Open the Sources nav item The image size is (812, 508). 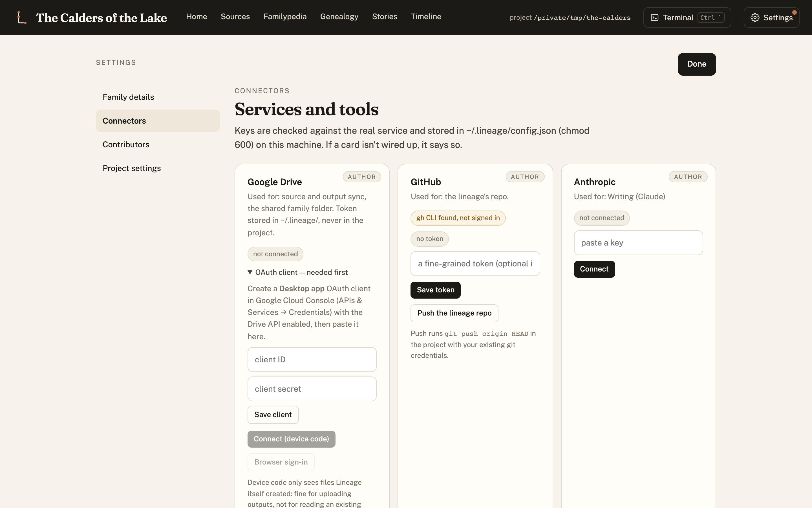(x=235, y=16)
